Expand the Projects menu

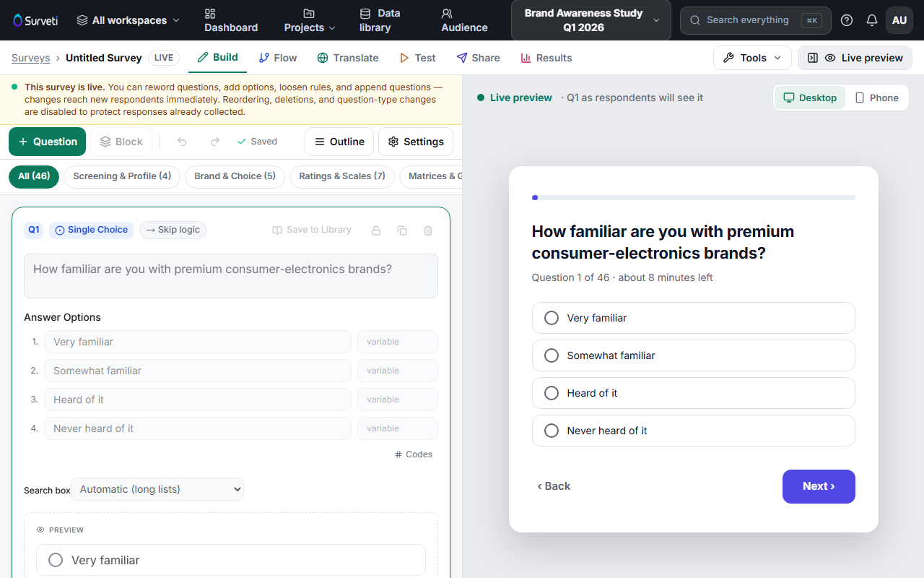point(310,20)
